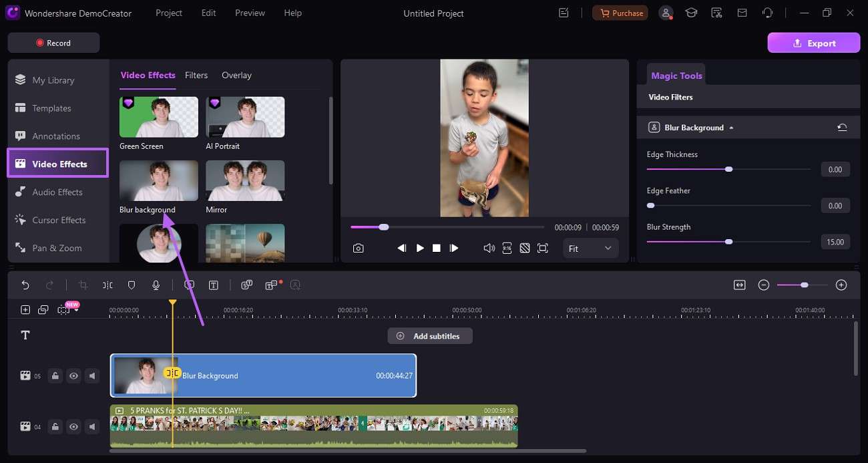Viewport: 868px width, 463px height.
Task: Click the overlapping squares icon above tracks
Action: click(43, 310)
